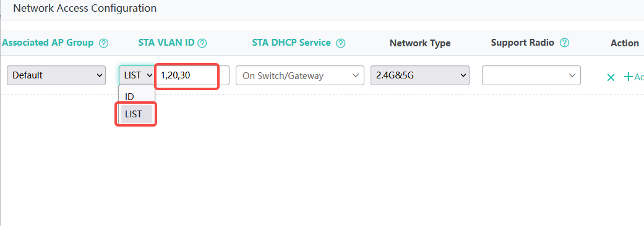Click the VLAN field containing 1,20,30
644x226 pixels.
[x=192, y=75]
